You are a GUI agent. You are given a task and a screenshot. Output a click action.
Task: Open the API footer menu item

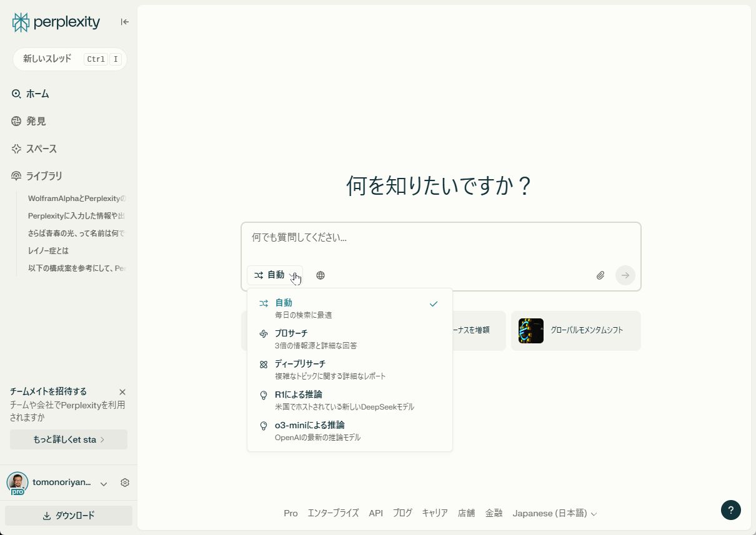pyautogui.click(x=376, y=513)
